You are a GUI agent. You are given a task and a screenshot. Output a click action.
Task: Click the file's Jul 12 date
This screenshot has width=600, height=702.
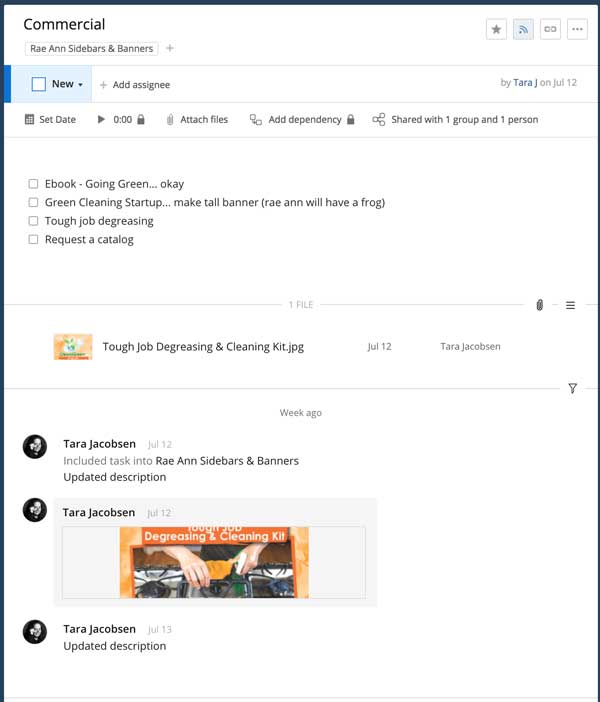pos(379,347)
